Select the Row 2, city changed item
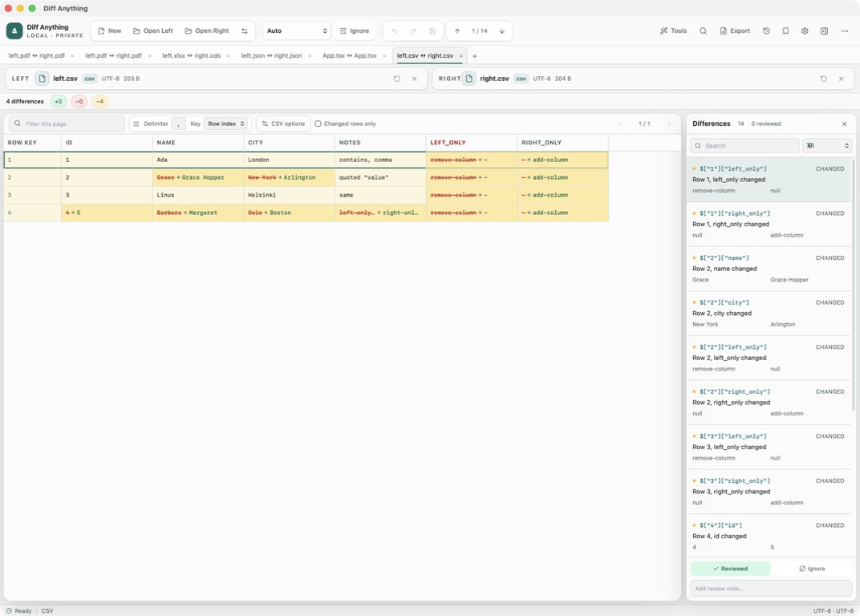 (x=769, y=313)
